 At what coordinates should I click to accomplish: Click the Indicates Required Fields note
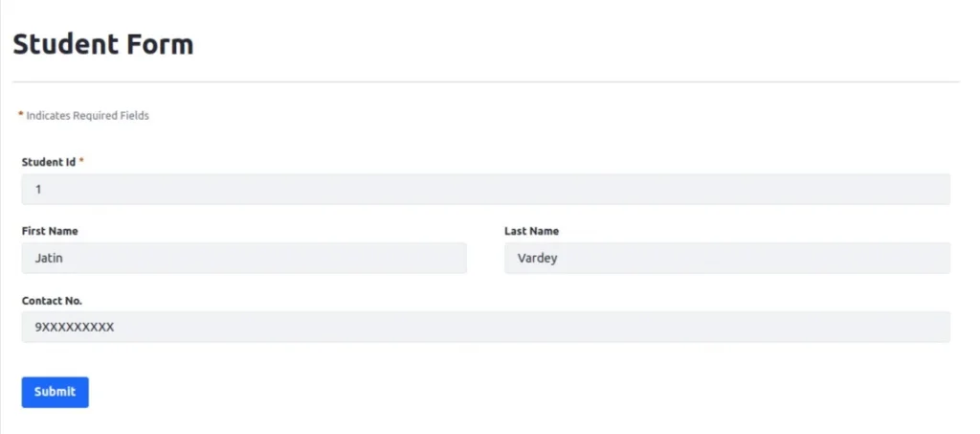coord(87,116)
